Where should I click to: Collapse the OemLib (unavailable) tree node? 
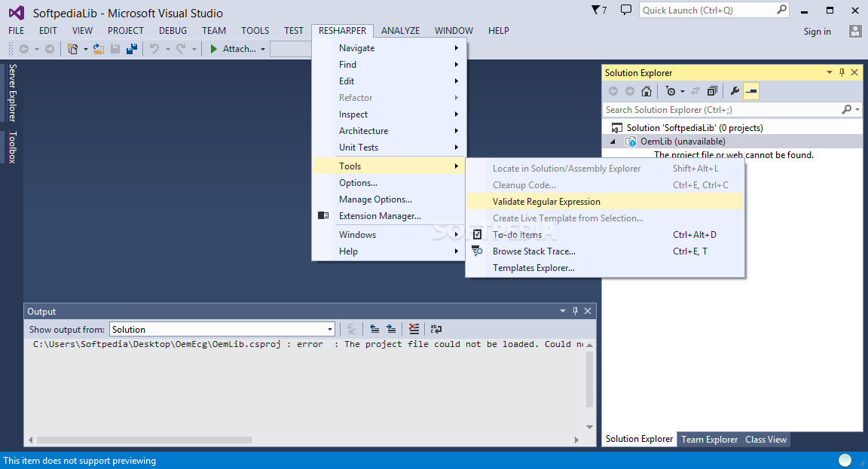tap(613, 142)
